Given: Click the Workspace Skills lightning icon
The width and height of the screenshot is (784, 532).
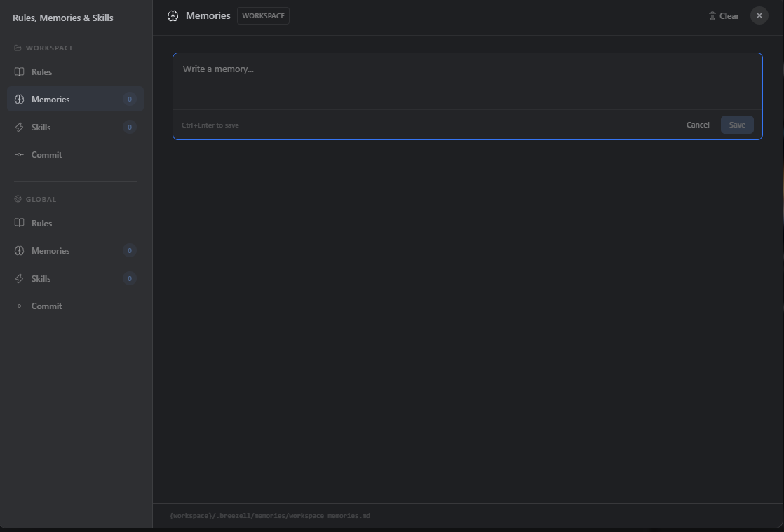Looking at the screenshot, I should point(19,127).
